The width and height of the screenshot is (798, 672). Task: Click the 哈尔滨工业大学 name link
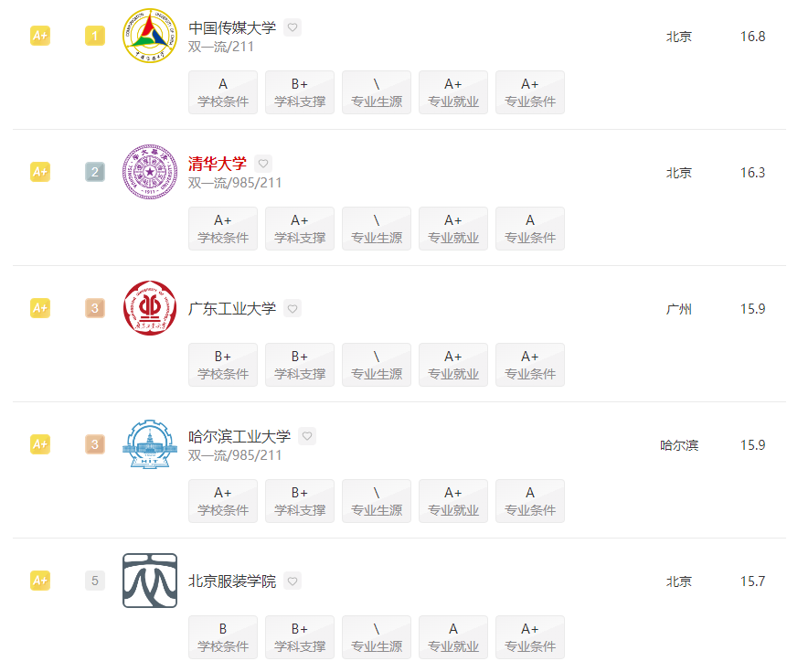[239, 436]
